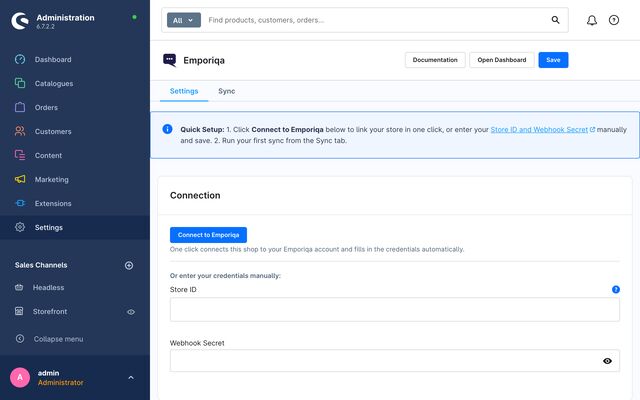Expand the admin user menu chevron
Viewport: 640px width, 400px height.
[131, 378]
